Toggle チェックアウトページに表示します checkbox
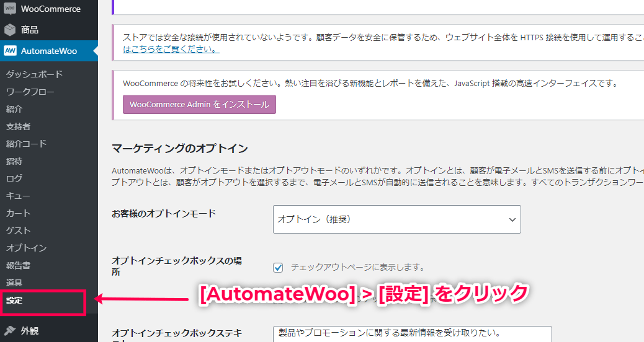 point(278,268)
